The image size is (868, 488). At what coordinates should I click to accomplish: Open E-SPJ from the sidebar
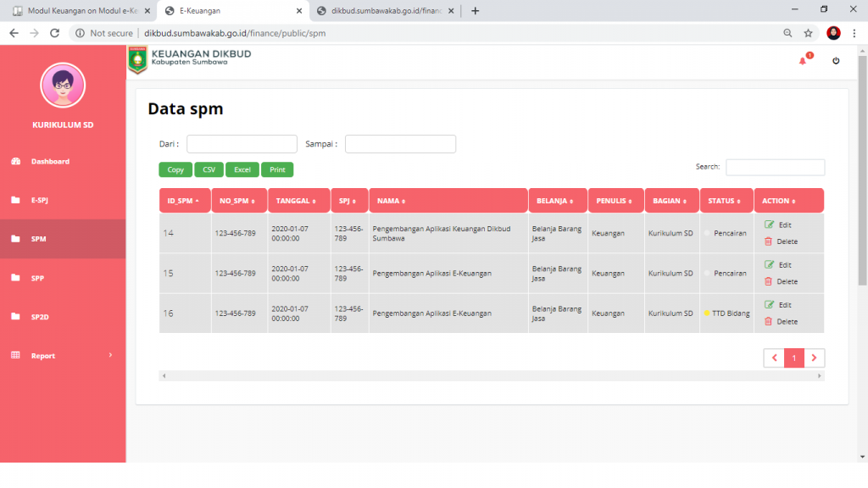pos(39,201)
